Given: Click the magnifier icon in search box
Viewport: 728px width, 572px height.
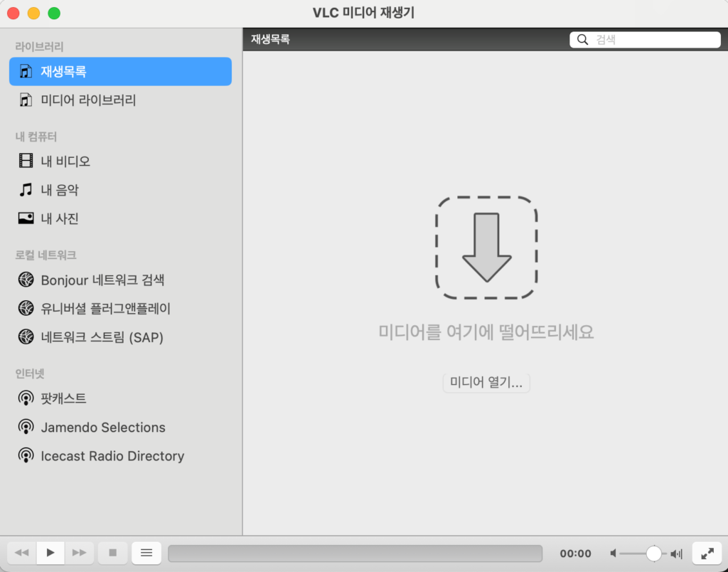Looking at the screenshot, I should tap(582, 40).
